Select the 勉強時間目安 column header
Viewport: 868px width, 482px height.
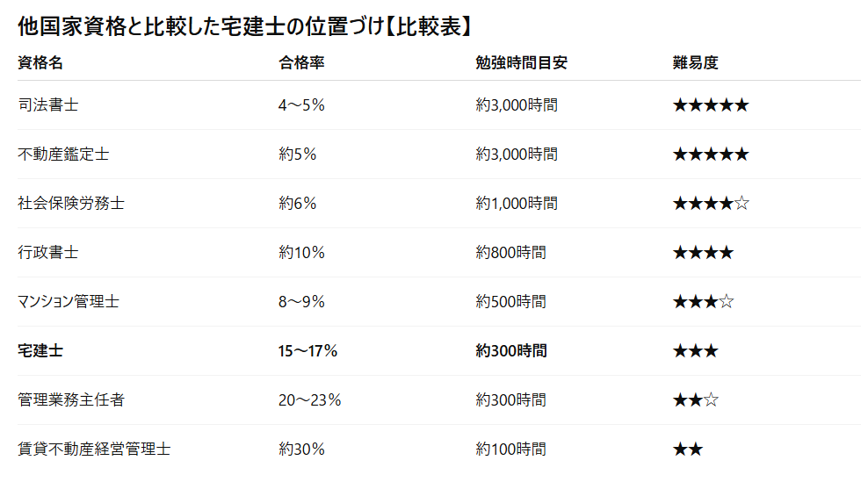(522, 63)
